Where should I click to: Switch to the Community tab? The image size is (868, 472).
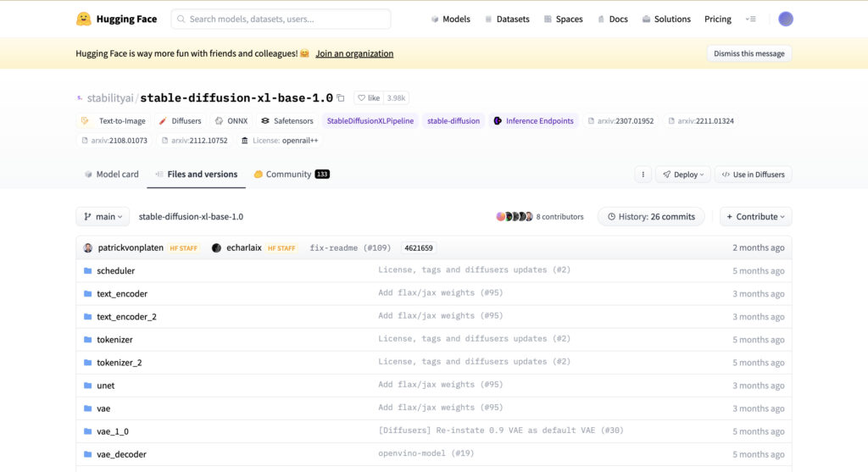pyautogui.click(x=292, y=175)
